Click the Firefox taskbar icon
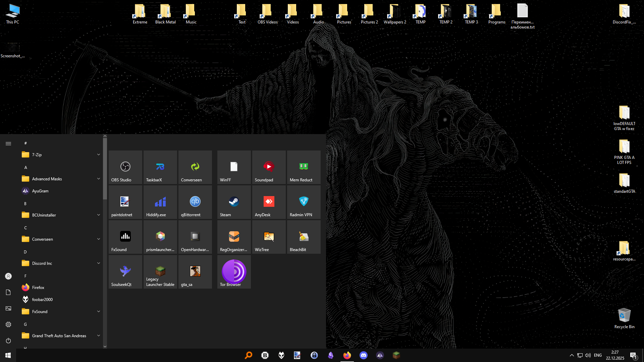 [347, 355]
